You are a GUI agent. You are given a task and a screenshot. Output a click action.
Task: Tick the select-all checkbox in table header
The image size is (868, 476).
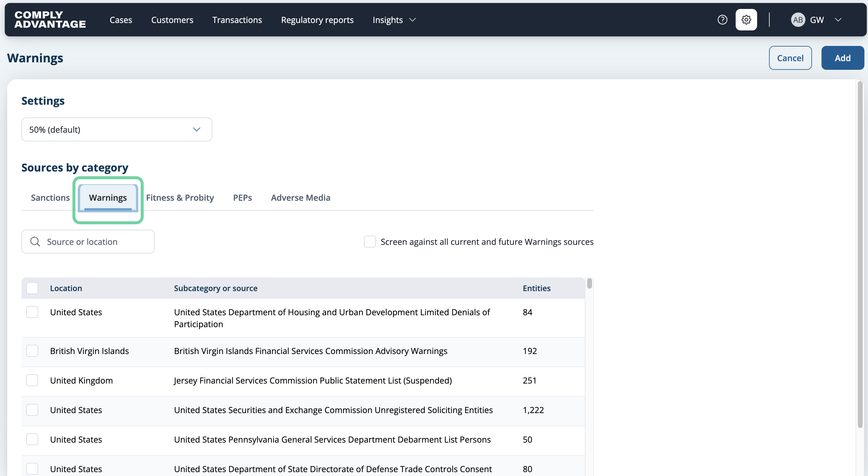tap(32, 288)
